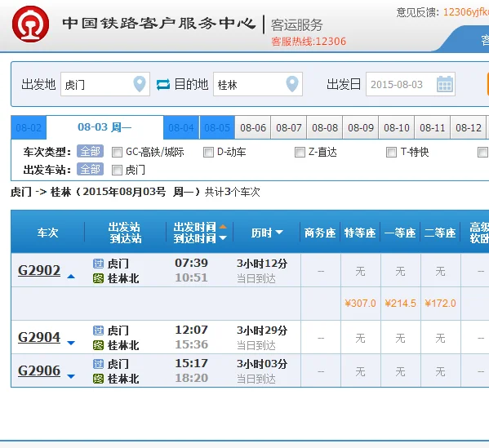The width and height of the screenshot is (489, 448).
Task: Check the T-特快 train type filter
Action: (x=391, y=152)
